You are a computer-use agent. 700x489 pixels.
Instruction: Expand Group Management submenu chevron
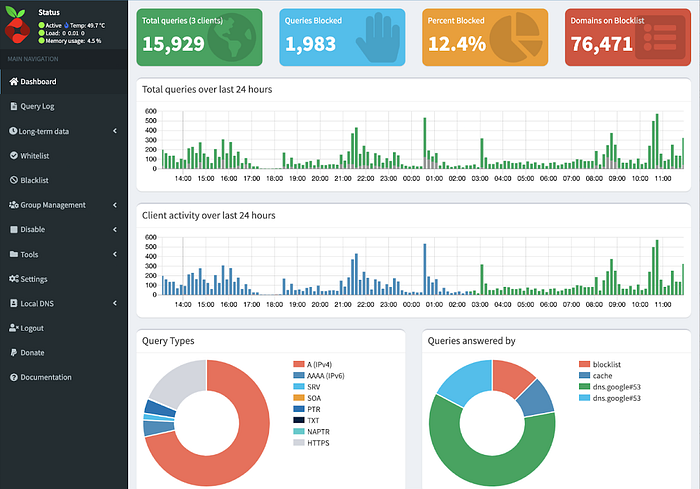pyautogui.click(x=115, y=205)
